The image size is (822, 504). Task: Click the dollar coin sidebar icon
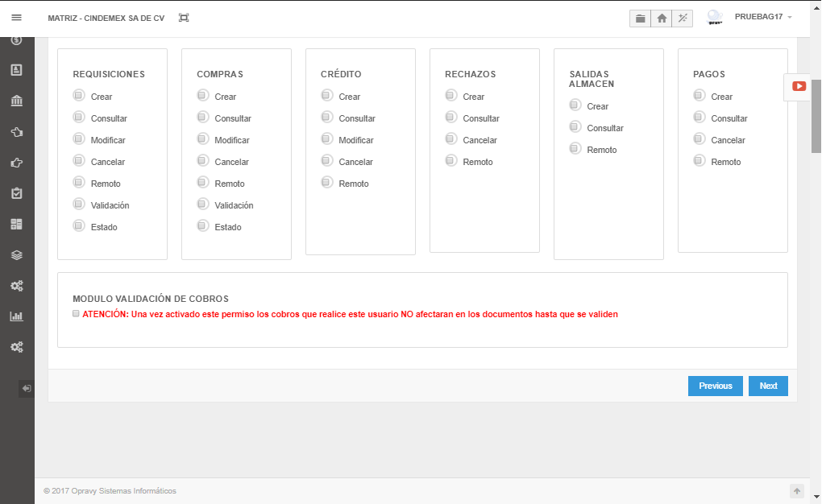16,40
